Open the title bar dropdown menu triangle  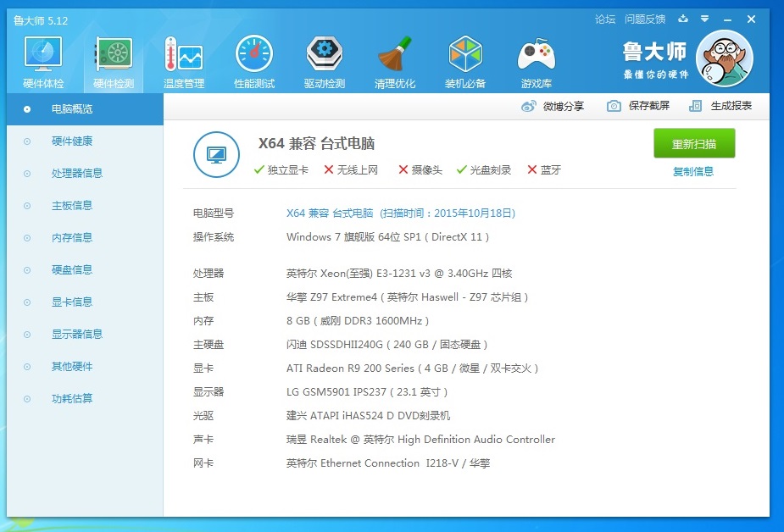[704, 19]
